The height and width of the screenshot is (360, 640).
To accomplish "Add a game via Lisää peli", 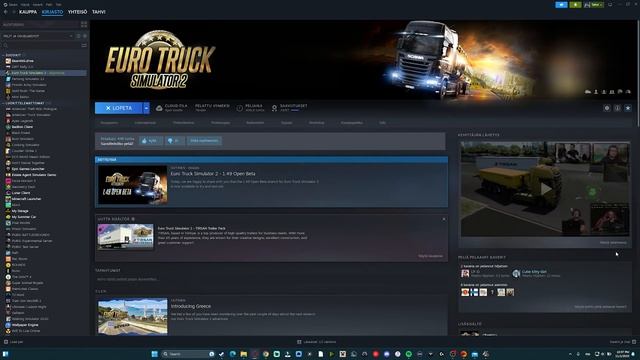I will [13, 342].
